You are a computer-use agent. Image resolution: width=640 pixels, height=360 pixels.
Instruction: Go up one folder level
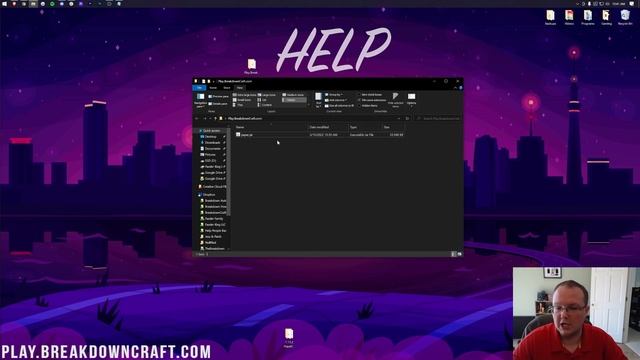tap(216, 118)
